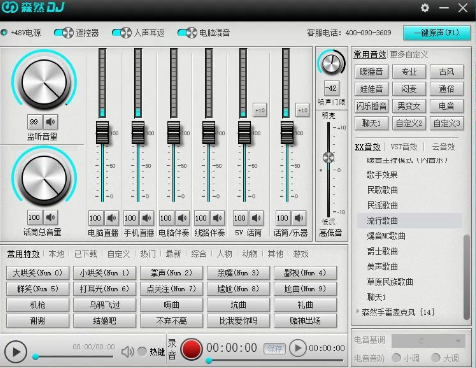Select 流行歌曲 in the effects list
This screenshot has height=368, width=476.
pos(409,220)
